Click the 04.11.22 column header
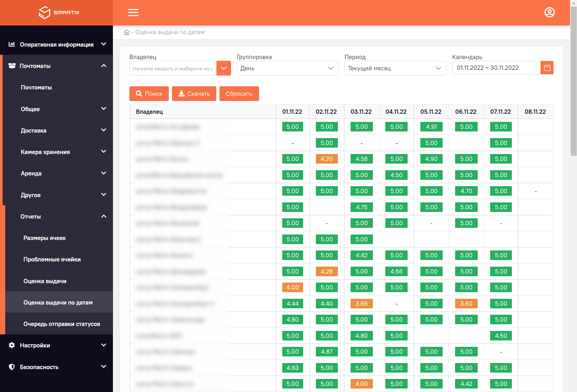 [x=396, y=112]
